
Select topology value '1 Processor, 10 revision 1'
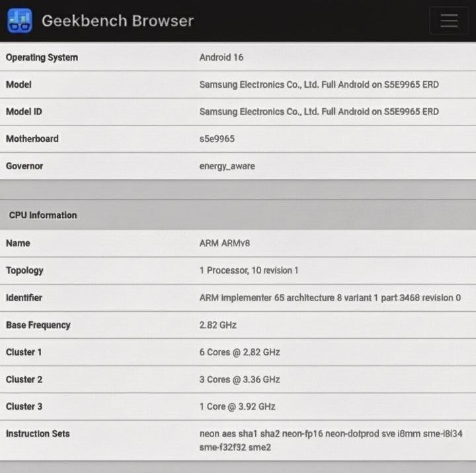(249, 270)
